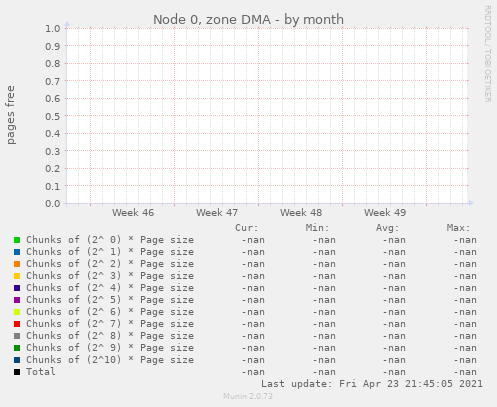Screen dimensions: 497x407
Task: Click the gray swatch for Chunks (2^ 8)
Action: coord(17,336)
